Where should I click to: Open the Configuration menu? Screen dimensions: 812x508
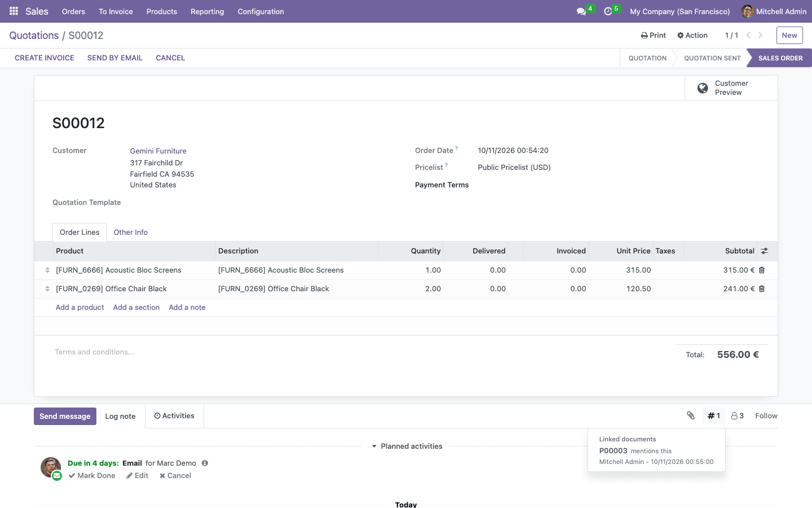coord(261,11)
